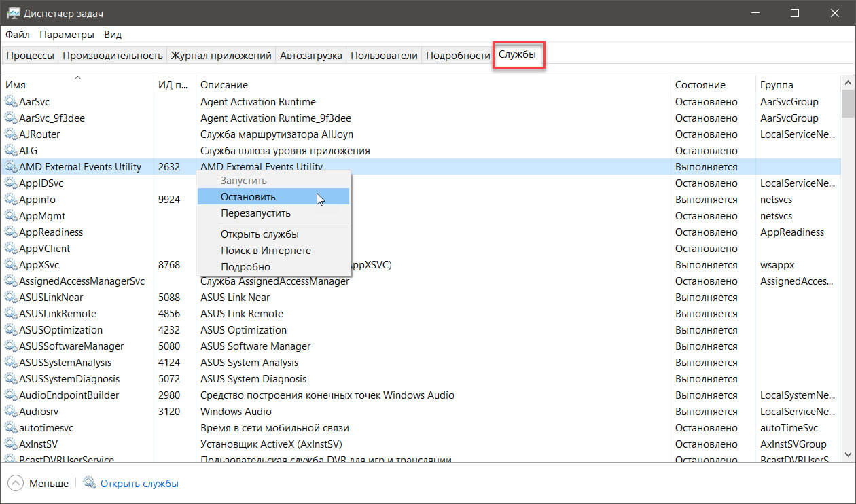Image resolution: width=856 pixels, height=504 pixels.
Task: Open the Автозагрузка tab
Action: click(x=310, y=56)
